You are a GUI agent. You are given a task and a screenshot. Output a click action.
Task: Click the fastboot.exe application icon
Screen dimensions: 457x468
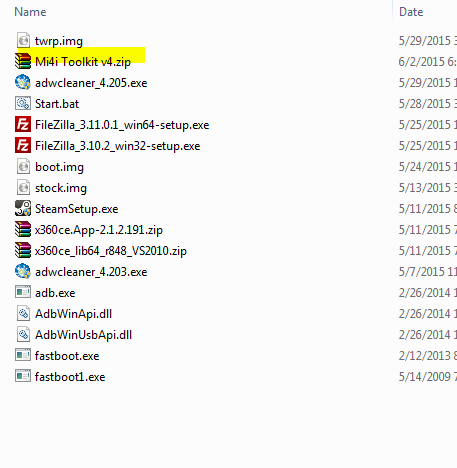tap(23, 355)
